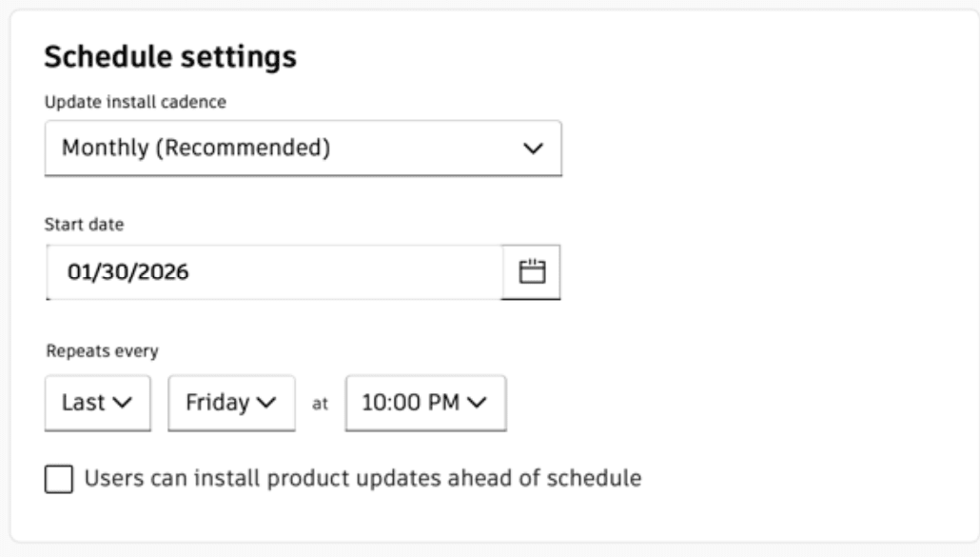Enable users installing updates ahead of schedule
This screenshot has height=557, width=980.
58,480
